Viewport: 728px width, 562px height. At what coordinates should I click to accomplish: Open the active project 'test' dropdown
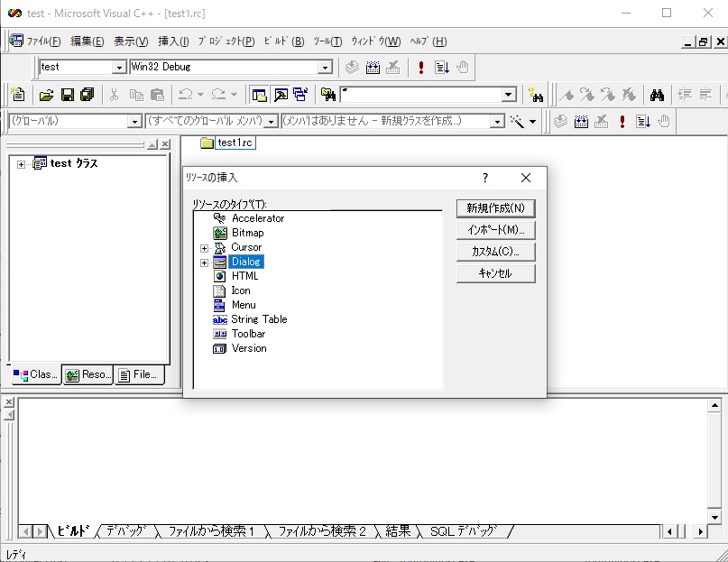click(119, 68)
